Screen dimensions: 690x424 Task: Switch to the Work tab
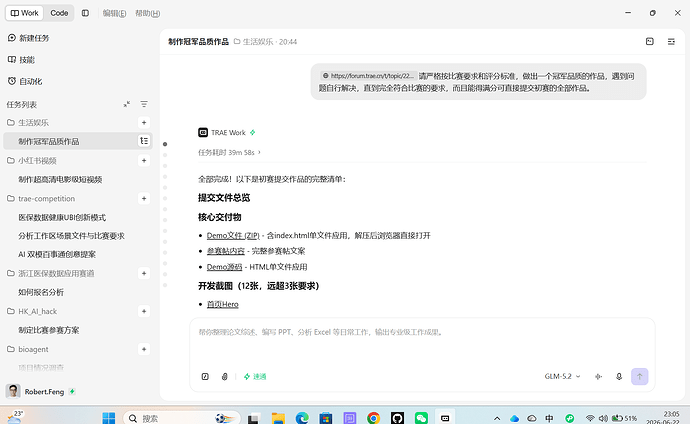point(24,13)
